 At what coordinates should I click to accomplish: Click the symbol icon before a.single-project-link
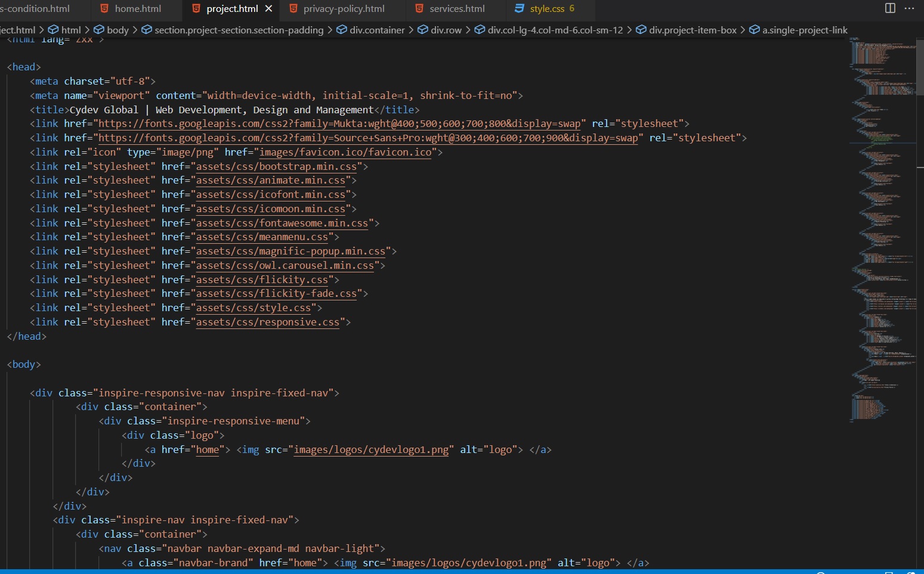click(754, 29)
